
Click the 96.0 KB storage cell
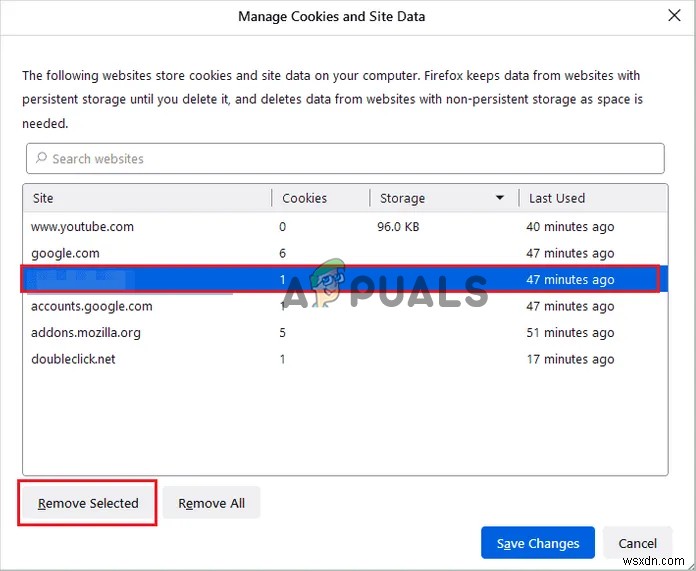pos(398,226)
